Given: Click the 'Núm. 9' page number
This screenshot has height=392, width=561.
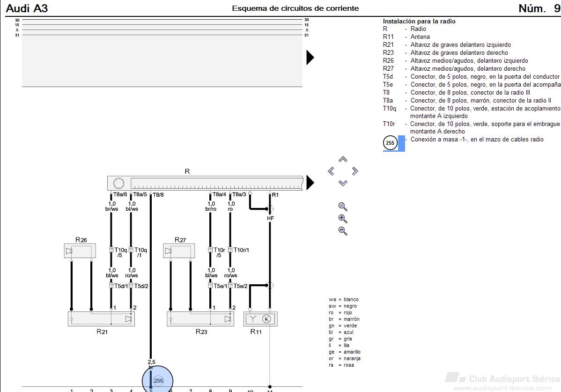Looking at the screenshot, I should click(539, 8).
